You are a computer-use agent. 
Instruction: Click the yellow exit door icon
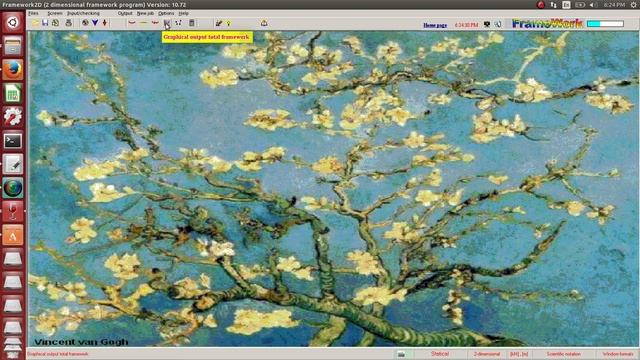(264, 23)
